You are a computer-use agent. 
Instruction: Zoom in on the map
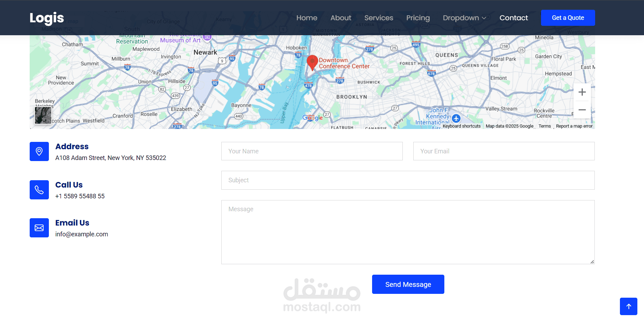[x=582, y=92]
